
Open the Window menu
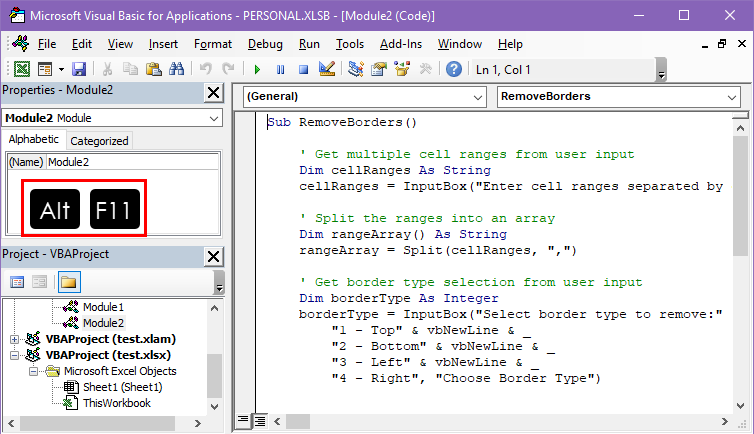click(460, 44)
